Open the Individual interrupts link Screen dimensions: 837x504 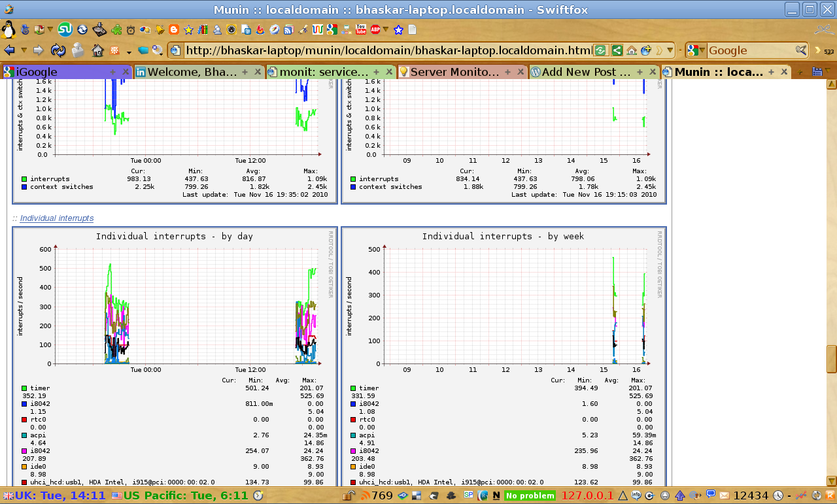click(x=57, y=218)
